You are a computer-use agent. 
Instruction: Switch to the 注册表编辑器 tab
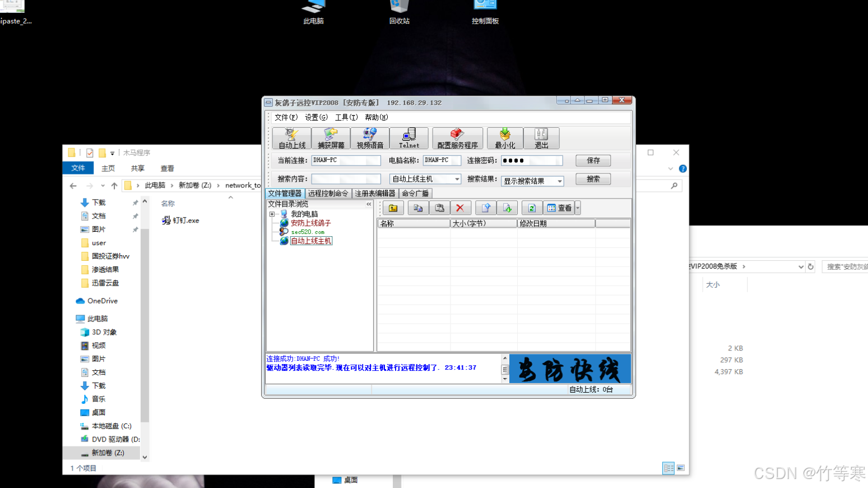[375, 194]
